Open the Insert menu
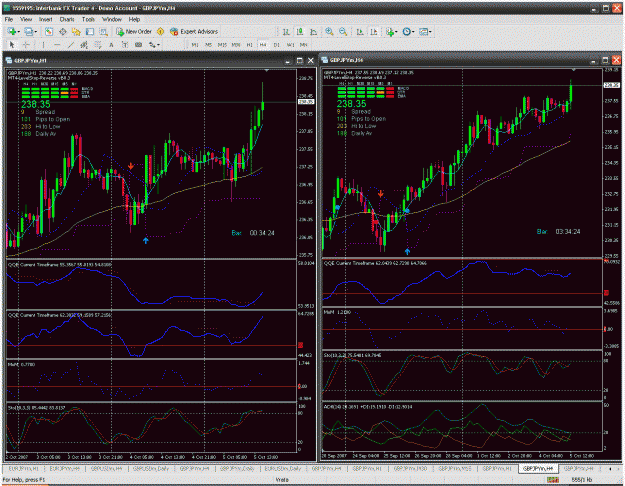 tap(45, 19)
